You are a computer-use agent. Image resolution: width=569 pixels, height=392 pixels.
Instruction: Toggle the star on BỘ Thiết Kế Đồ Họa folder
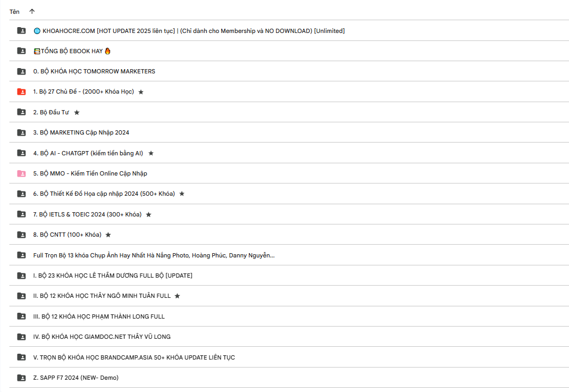click(182, 194)
